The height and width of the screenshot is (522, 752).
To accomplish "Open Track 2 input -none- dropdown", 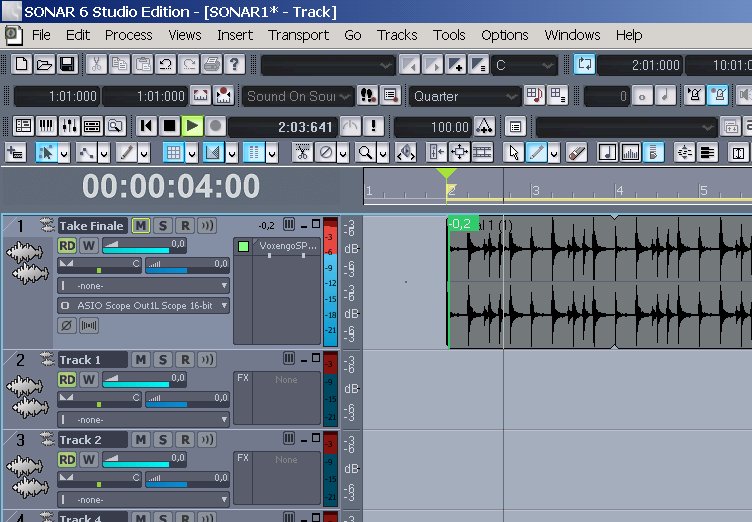I will [x=143, y=500].
